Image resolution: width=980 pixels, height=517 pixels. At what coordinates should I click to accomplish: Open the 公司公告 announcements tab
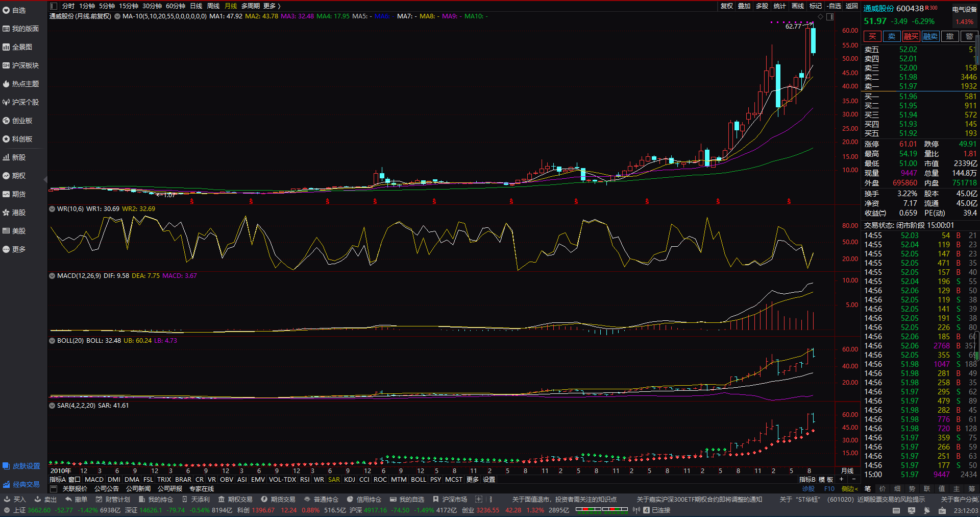(x=107, y=489)
